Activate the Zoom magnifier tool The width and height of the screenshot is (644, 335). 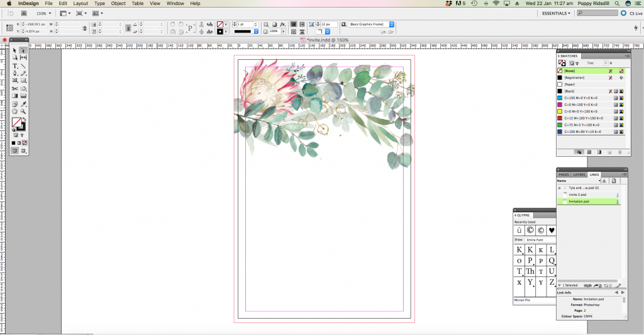click(x=23, y=111)
